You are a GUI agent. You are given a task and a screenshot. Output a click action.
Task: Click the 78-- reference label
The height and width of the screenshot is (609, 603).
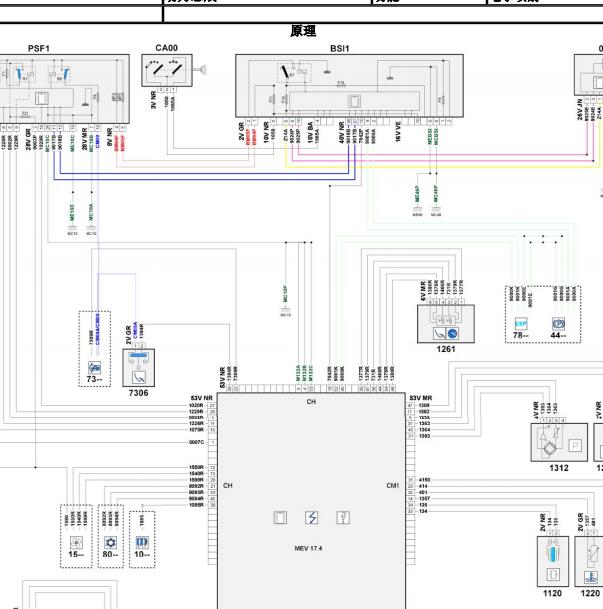point(521,335)
